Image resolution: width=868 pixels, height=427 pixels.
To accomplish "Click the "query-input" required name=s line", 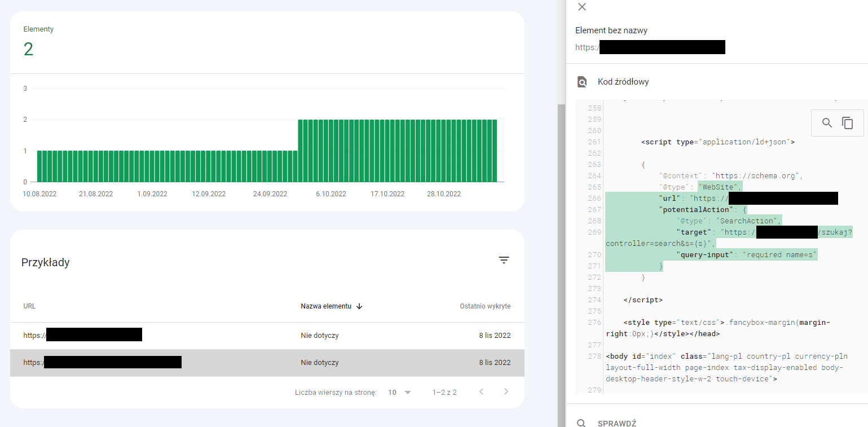I will tap(747, 255).
